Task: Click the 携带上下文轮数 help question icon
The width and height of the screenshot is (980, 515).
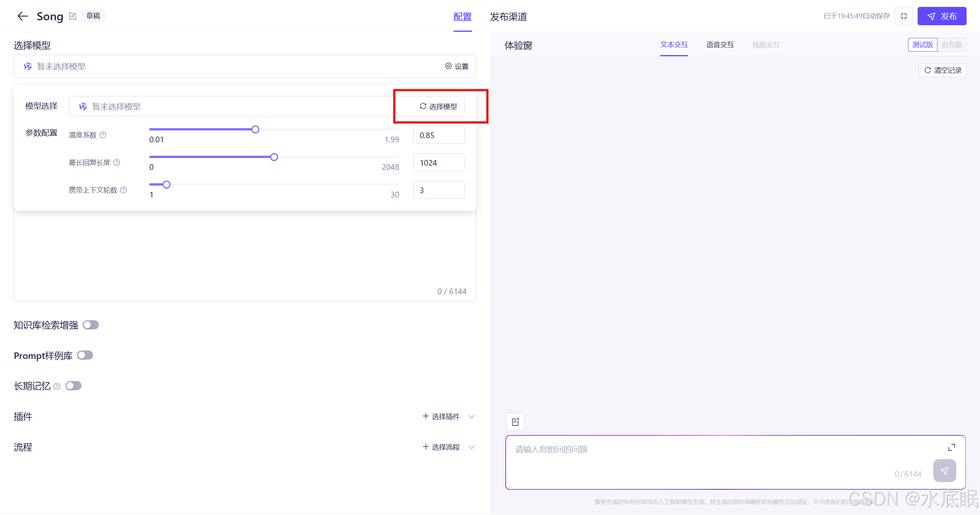Action: tap(124, 190)
